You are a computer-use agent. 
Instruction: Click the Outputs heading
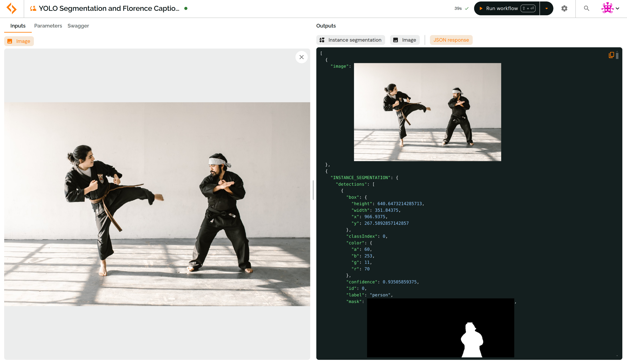coord(326,26)
